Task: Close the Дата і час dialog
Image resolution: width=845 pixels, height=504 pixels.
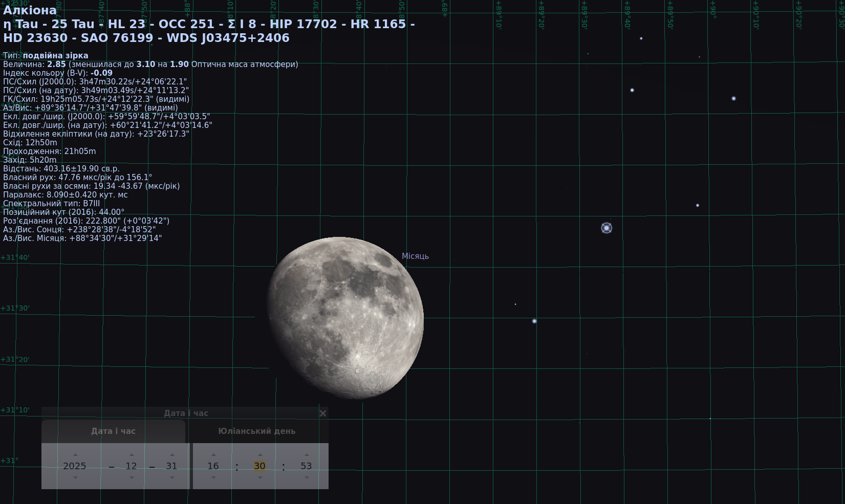Action: click(322, 413)
